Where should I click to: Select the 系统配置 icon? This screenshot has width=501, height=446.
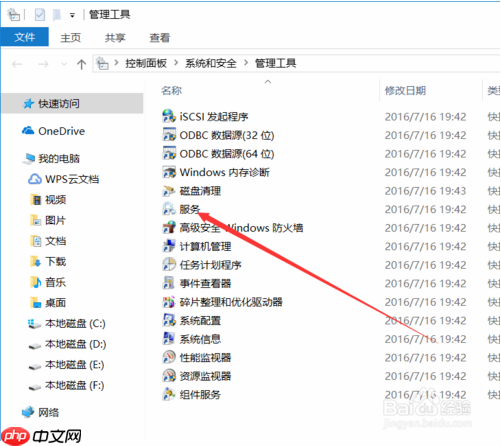[x=169, y=320]
